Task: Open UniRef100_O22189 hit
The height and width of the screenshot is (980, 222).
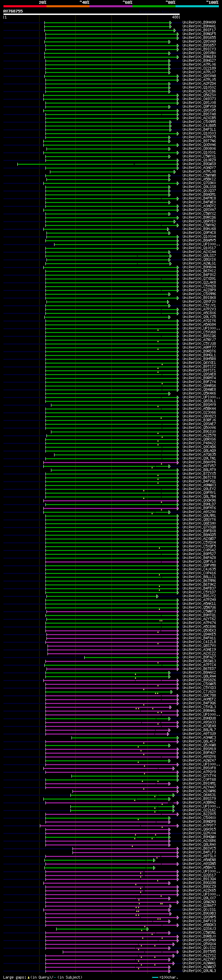Action: click(x=199, y=68)
